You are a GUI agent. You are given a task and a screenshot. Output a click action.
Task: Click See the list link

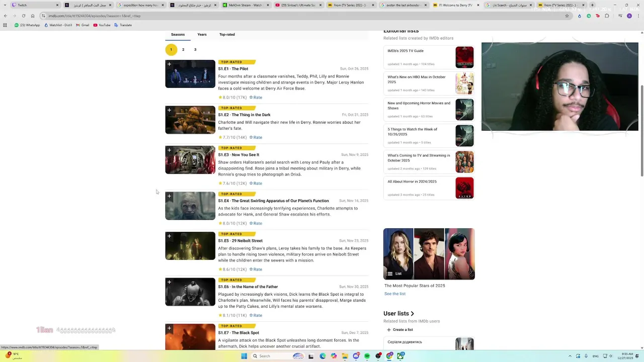[395, 294]
